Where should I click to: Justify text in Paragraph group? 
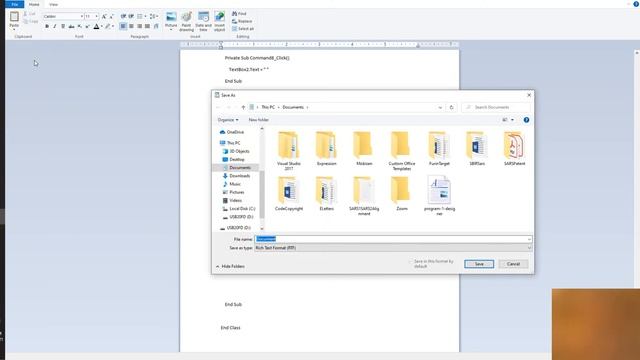(147, 26)
